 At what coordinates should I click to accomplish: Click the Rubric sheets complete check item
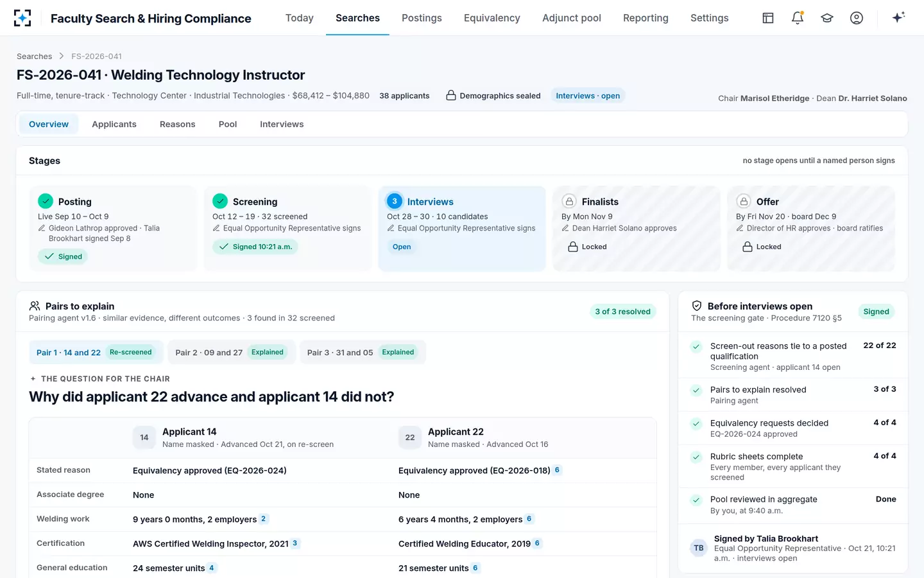(793, 466)
